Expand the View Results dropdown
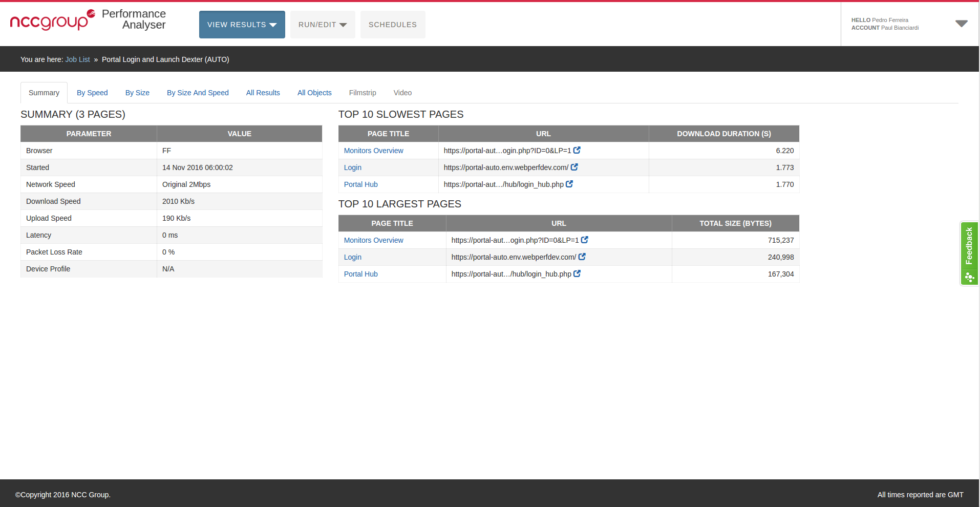Image resolution: width=980 pixels, height=507 pixels. point(242,25)
